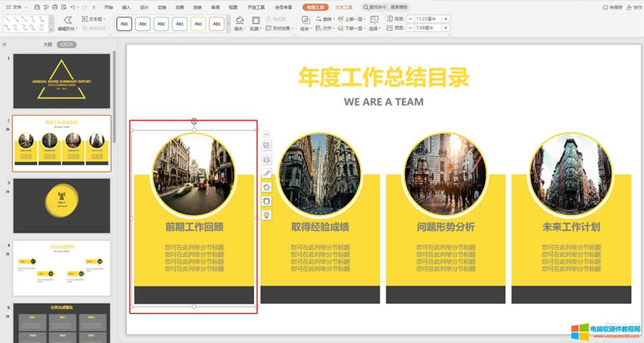The height and width of the screenshot is (343, 644).
Task: Click the save icon in quick access toolbar
Action: click(x=37, y=7)
